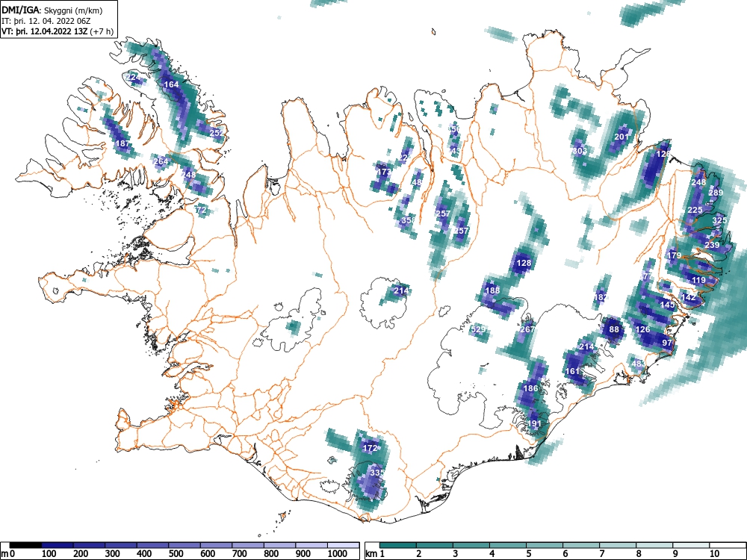Click the '900' label on the metre scale
This screenshot has width=747, height=560.
pos(303,554)
